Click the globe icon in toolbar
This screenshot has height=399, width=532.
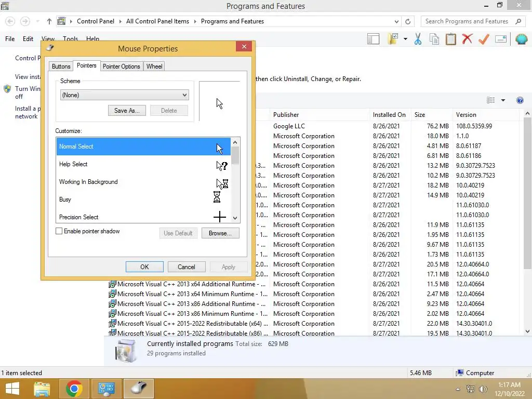(521, 39)
